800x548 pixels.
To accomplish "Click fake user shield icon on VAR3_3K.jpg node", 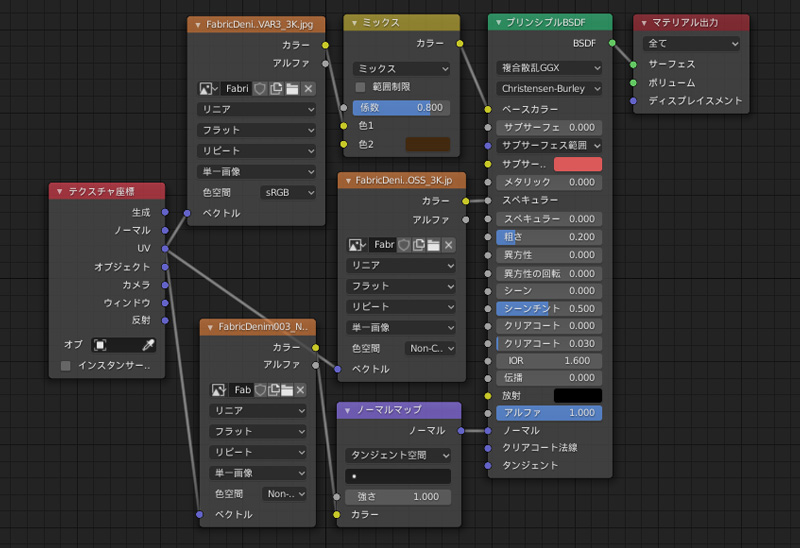I will (259, 88).
